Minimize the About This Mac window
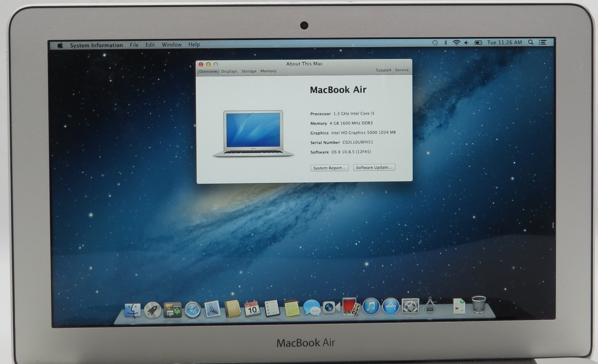This screenshot has height=364, width=598. point(208,65)
